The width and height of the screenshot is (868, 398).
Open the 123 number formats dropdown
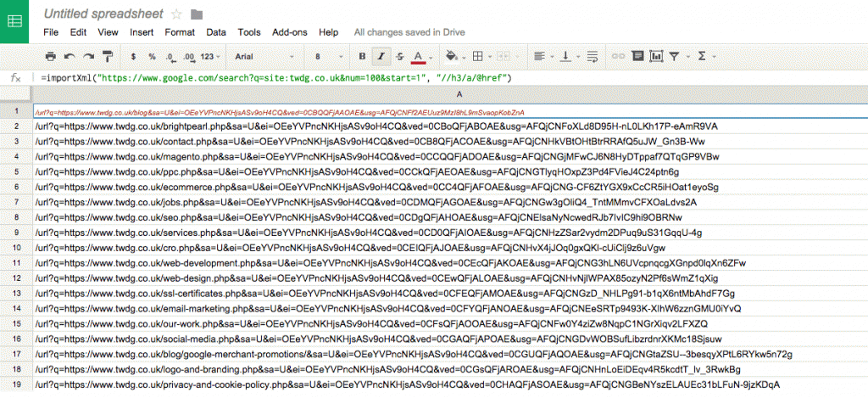click(210, 57)
